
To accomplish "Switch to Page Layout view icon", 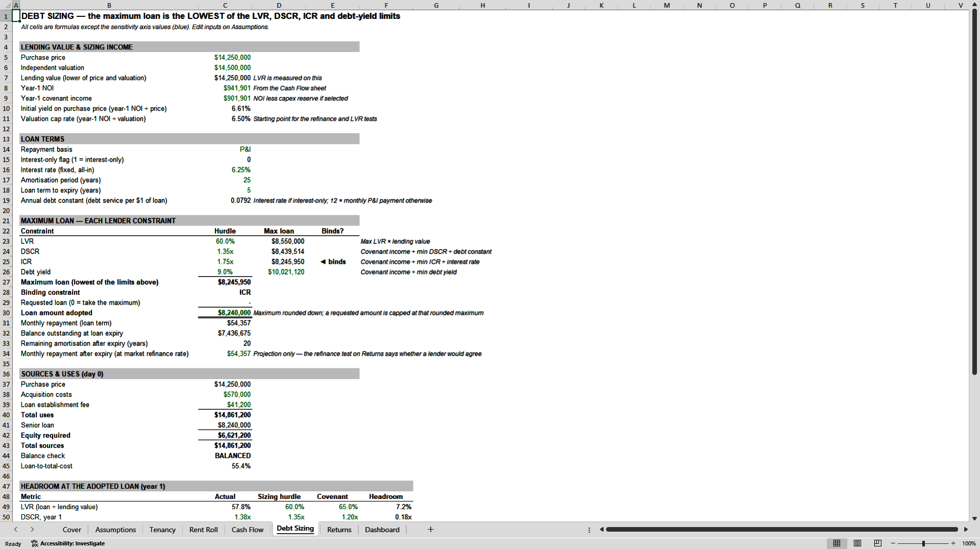I will coord(857,543).
